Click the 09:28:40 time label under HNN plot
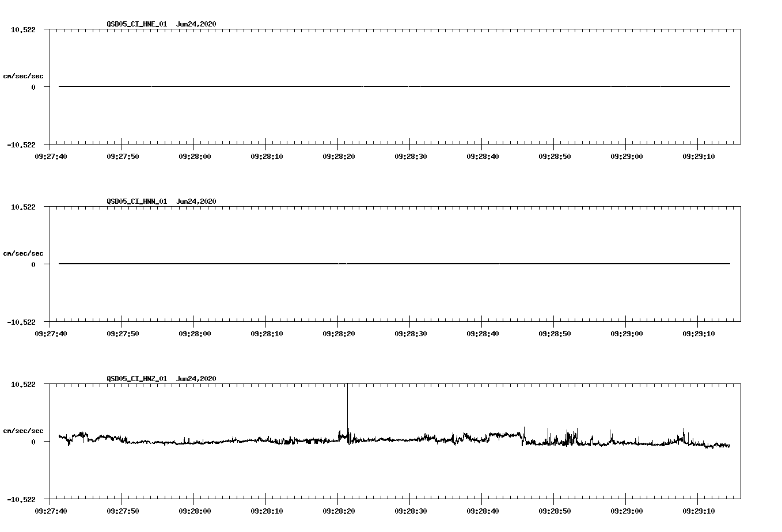This screenshot has width=782, height=532. 483,334
